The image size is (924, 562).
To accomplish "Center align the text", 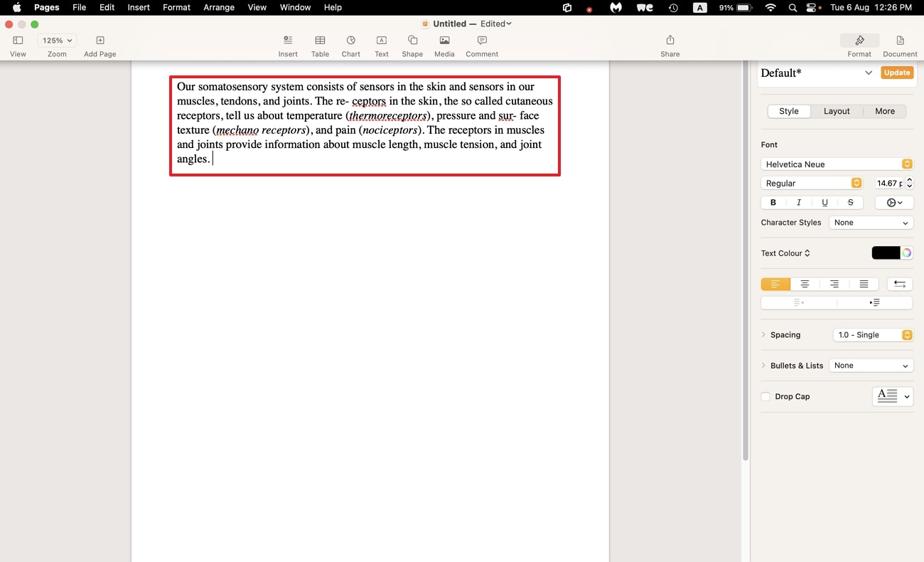I will pos(805,284).
